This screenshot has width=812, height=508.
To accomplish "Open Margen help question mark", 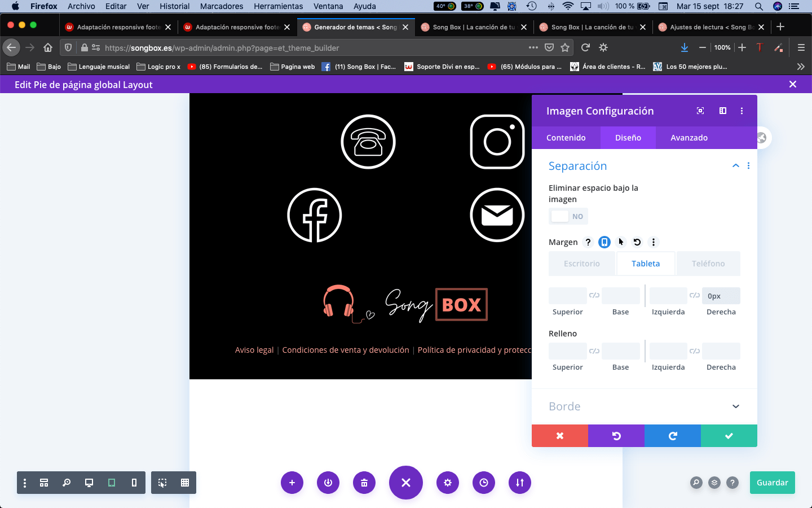I will [588, 242].
